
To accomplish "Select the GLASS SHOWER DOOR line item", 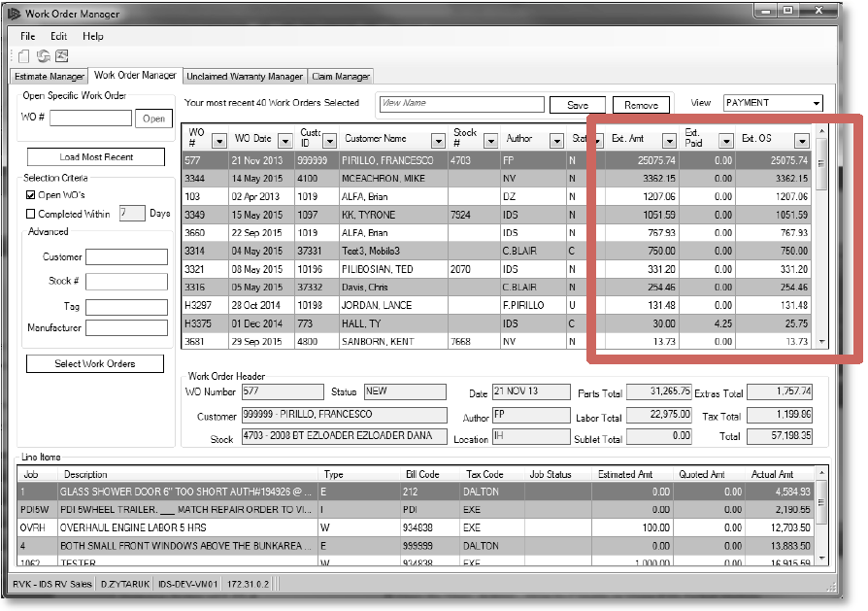I will 416,492.
